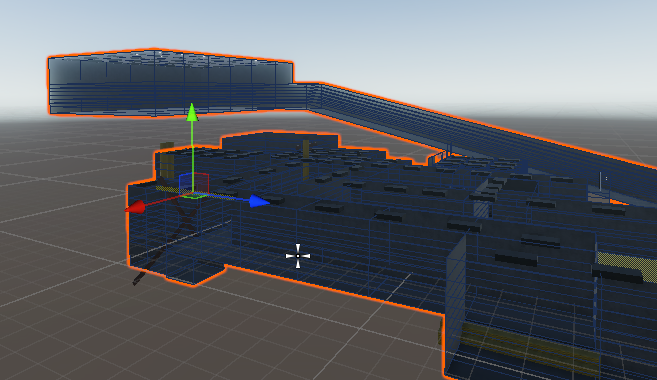The width and height of the screenshot is (657, 380).
Task: Click the red X-axis arrow of the gizmo
Action: pyautogui.click(x=135, y=207)
